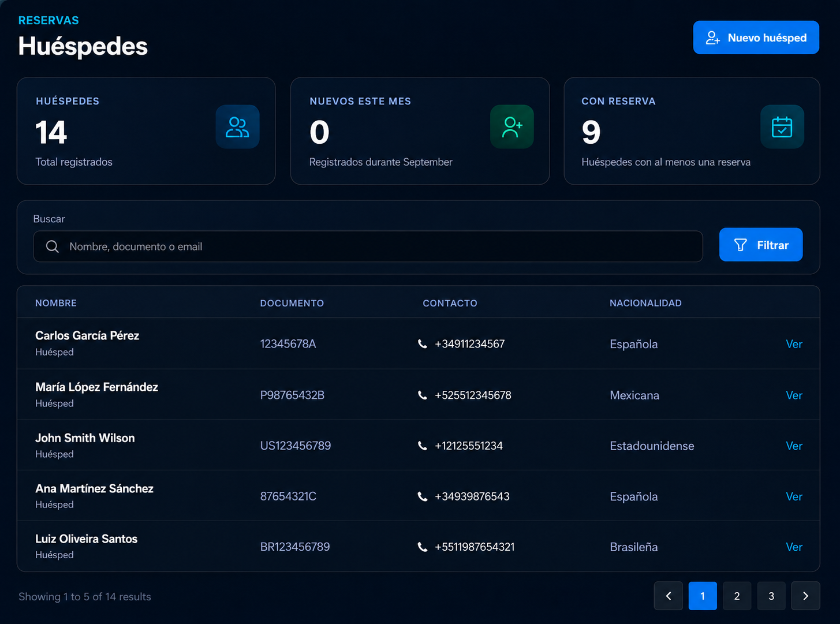Click the phone icon next to +34939876543
This screenshot has height=624, width=840.
click(x=423, y=496)
